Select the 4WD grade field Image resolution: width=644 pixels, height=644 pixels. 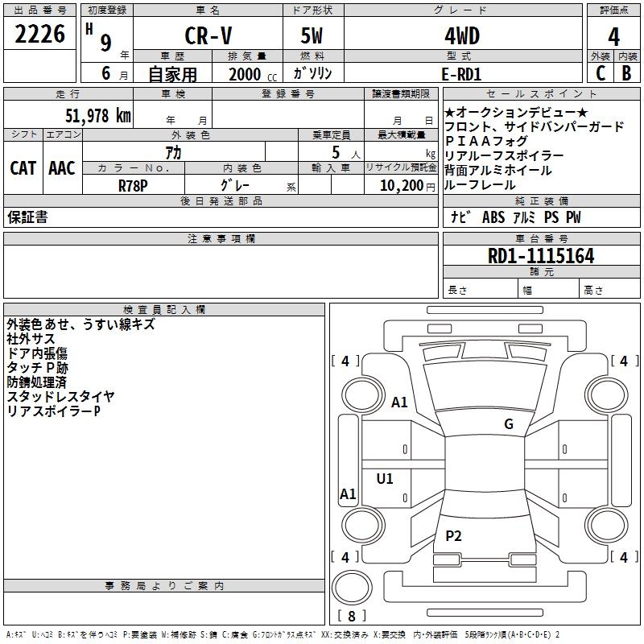click(461, 36)
